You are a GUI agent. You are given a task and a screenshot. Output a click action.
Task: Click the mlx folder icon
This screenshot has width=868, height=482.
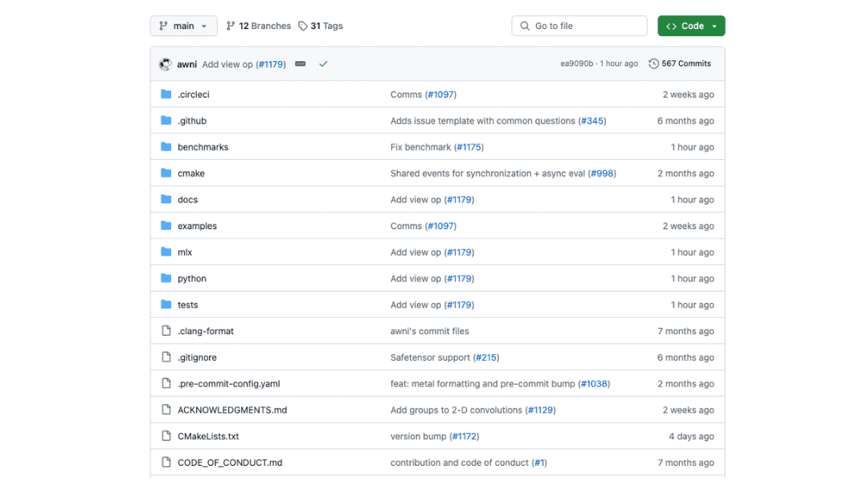pyautogui.click(x=166, y=252)
